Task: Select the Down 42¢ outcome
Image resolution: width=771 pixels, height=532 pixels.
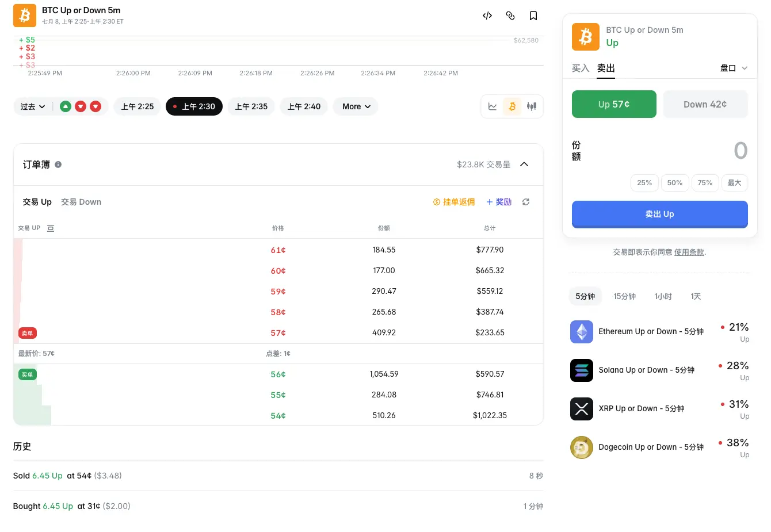Action: [705, 104]
